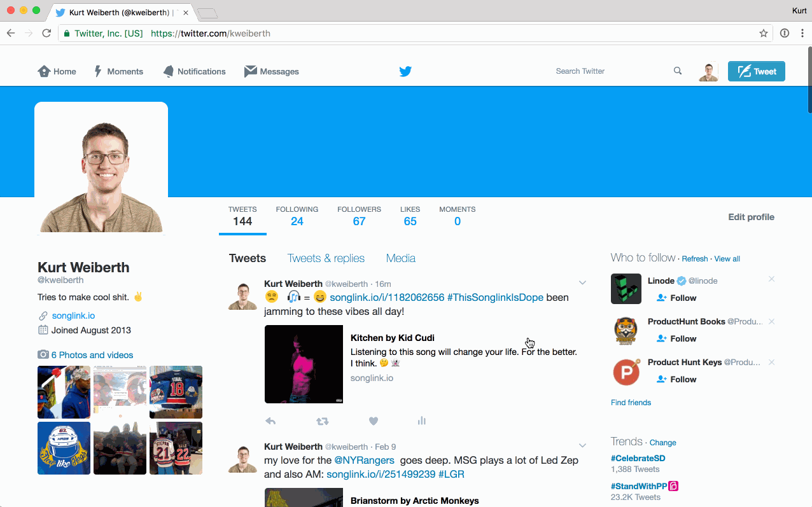The width and height of the screenshot is (812, 507).
Task: Open the Likes 65 section
Action: (410, 216)
